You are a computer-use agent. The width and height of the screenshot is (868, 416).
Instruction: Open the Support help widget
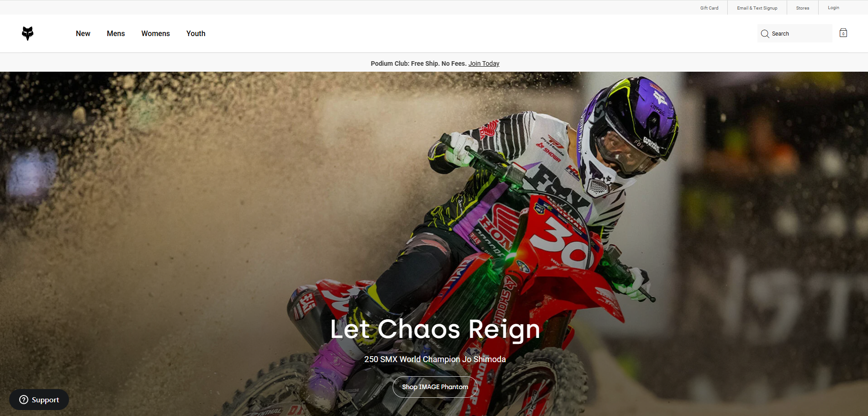click(x=39, y=400)
